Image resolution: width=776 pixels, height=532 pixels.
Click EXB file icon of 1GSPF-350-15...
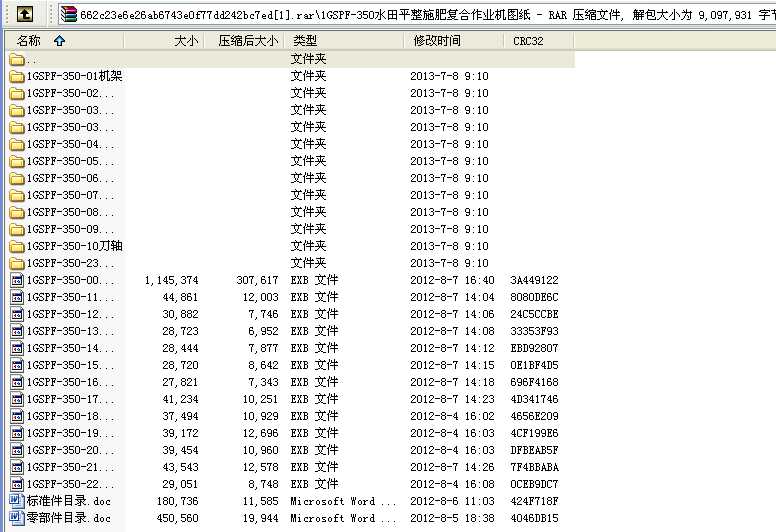(17, 365)
